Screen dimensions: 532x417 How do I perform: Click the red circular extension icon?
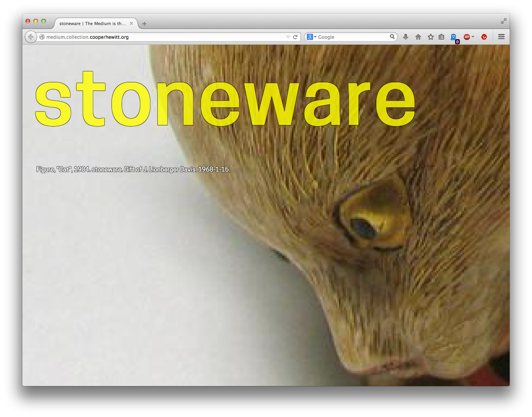tap(484, 37)
